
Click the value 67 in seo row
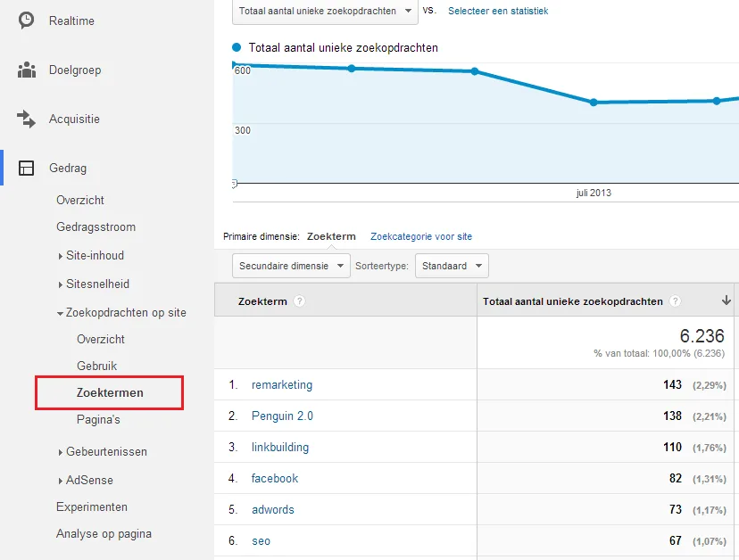676,540
